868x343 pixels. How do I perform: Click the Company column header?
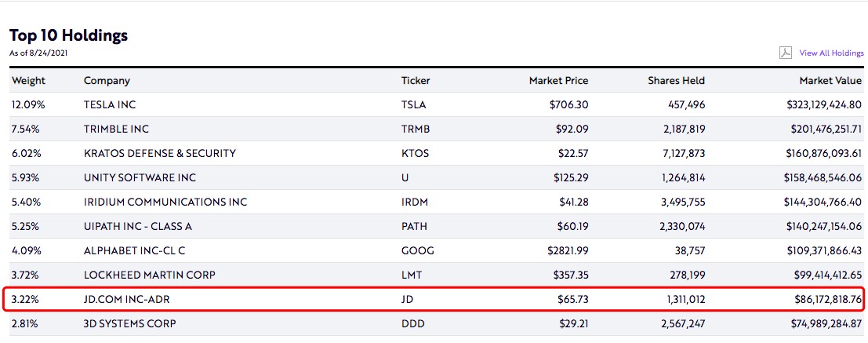[107, 81]
